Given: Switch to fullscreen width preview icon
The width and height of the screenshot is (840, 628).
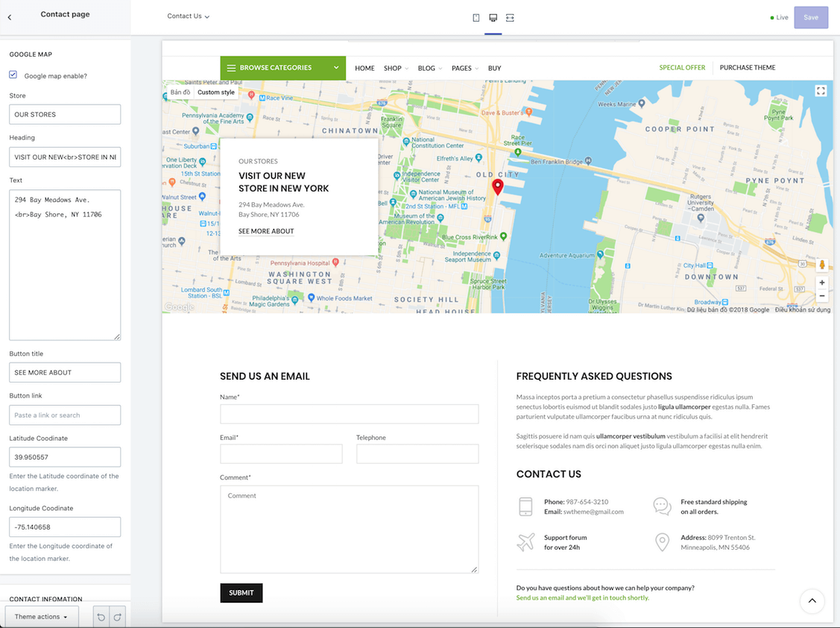Looking at the screenshot, I should coord(510,17).
